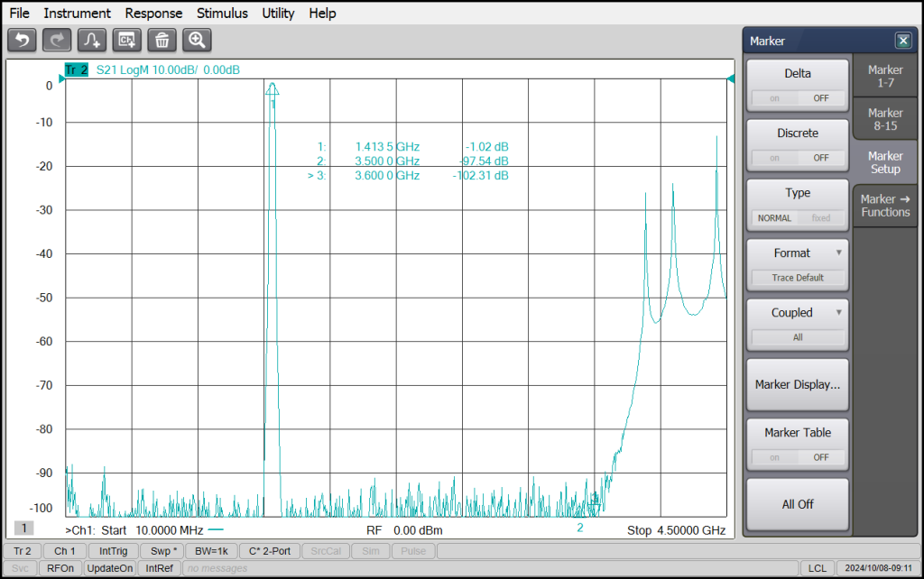Click the RFOn status button

tap(60, 568)
